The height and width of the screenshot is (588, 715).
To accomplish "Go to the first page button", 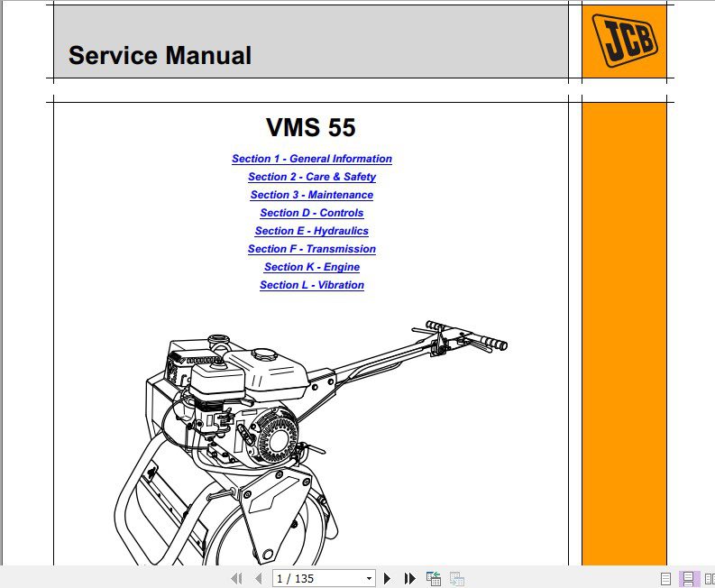I will [236, 578].
